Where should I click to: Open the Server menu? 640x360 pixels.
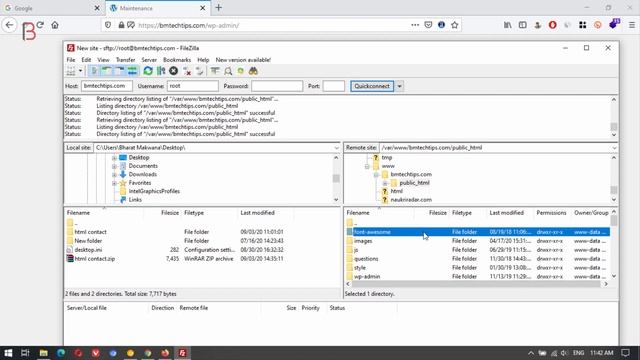click(149, 60)
